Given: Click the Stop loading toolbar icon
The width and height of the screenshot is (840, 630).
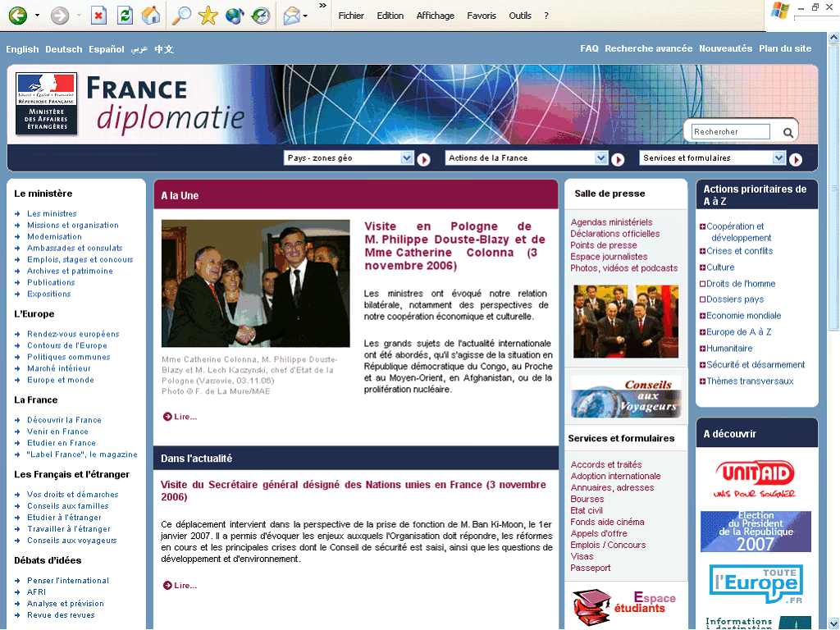Looking at the screenshot, I should click(98, 16).
